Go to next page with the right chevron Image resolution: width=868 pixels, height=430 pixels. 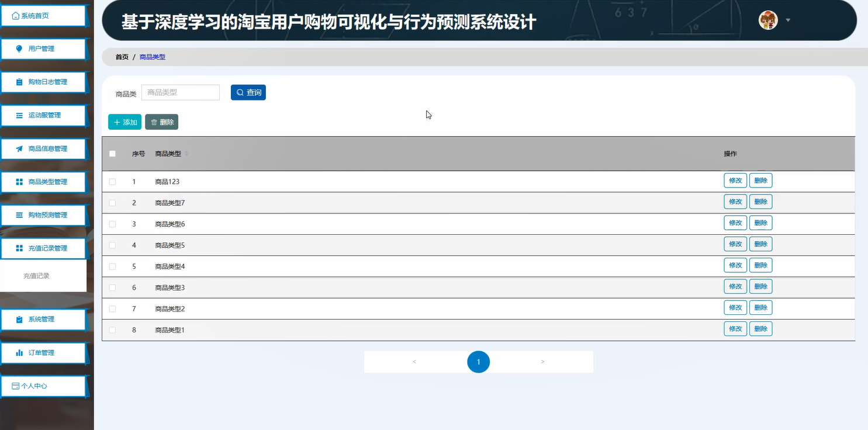542,362
